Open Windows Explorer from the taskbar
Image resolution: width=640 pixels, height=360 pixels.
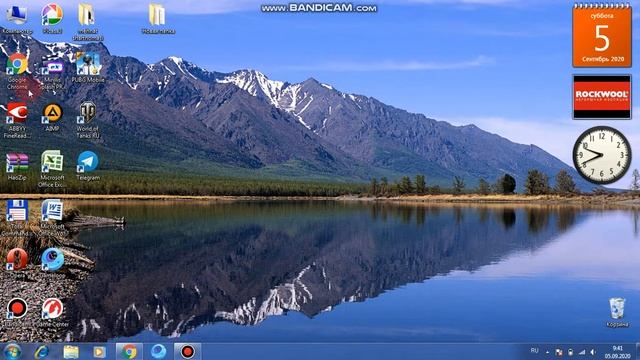click(71, 351)
